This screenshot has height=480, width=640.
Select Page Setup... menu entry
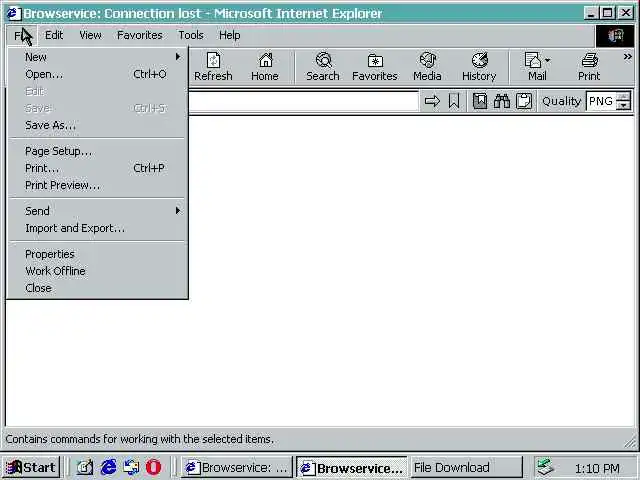(x=97, y=151)
